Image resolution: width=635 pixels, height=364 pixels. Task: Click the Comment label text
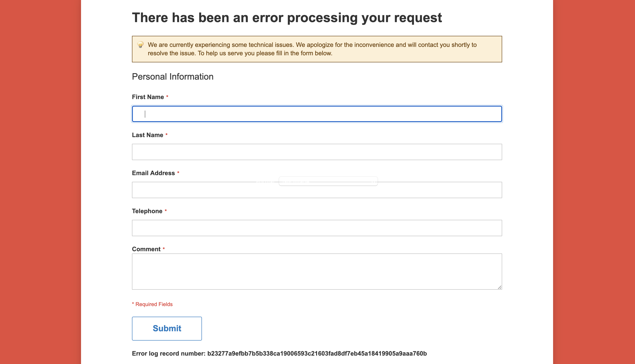(x=146, y=249)
